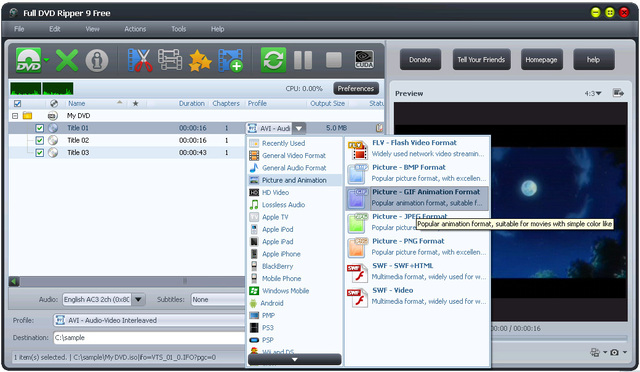Select the Recently Used category

tap(295, 143)
